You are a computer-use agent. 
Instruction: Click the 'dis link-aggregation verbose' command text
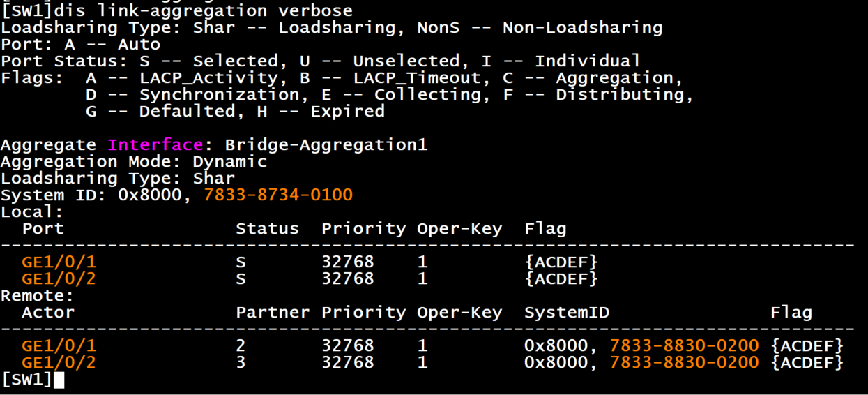click(x=203, y=10)
